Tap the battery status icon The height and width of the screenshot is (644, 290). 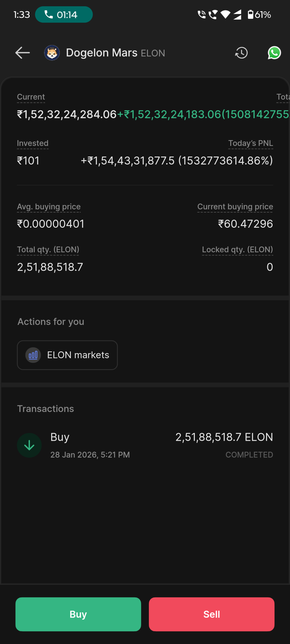click(x=250, y=15)
